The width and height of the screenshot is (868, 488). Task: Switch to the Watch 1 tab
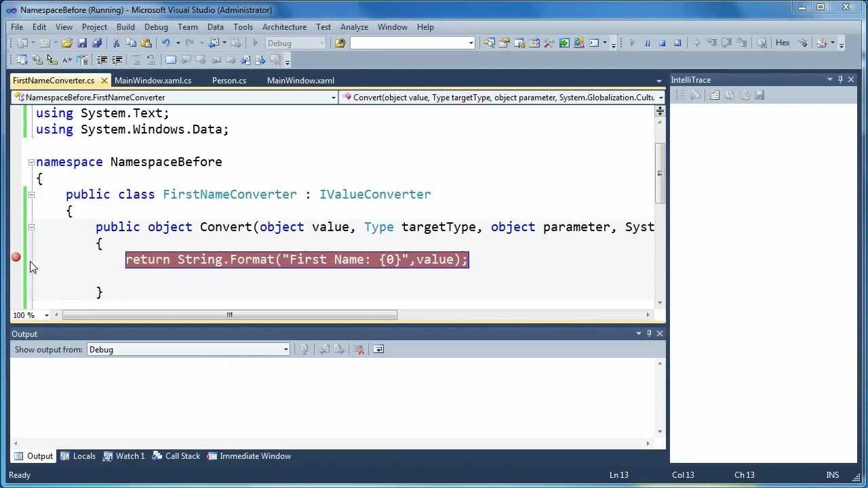123,456
